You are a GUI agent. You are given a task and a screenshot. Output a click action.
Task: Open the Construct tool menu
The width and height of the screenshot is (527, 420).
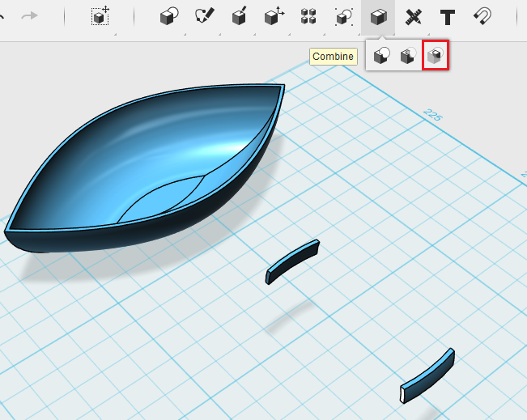[x=240, y=16]
